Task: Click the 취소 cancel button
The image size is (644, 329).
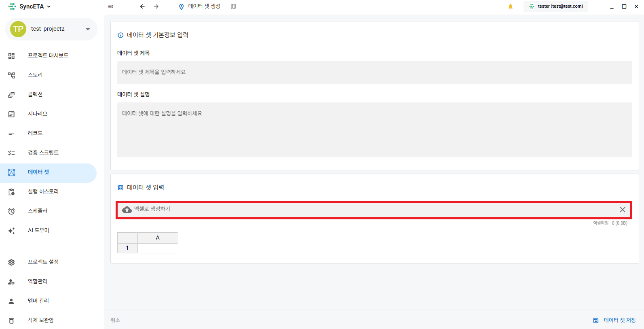Action: pos(115,320)
